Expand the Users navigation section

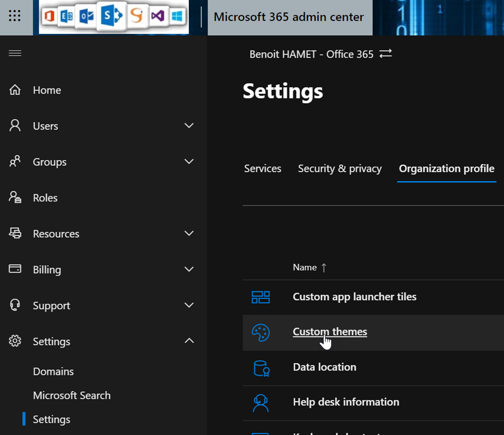pyautogui.click(x=189, y=126)
